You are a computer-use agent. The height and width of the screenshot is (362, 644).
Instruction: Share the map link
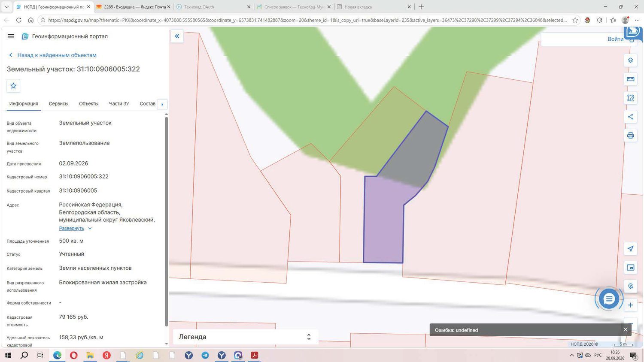coord(630,117)
